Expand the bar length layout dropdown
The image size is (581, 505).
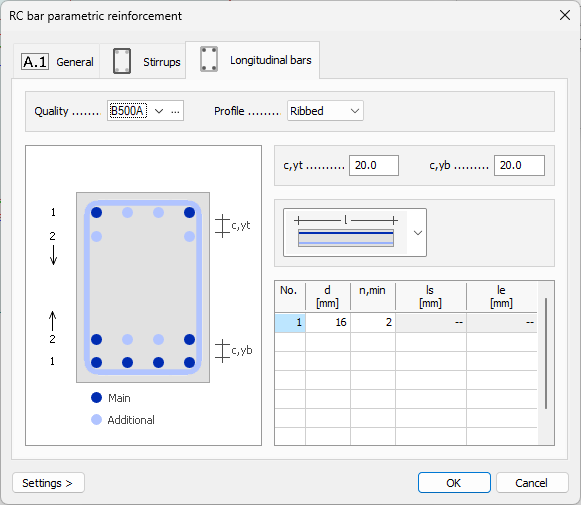(x=418, y=233)
